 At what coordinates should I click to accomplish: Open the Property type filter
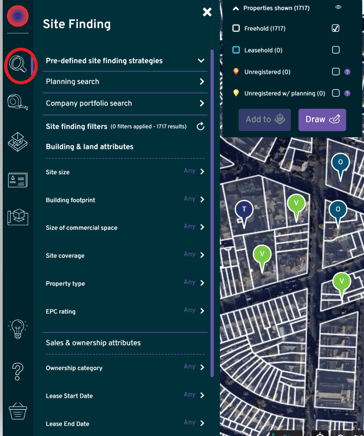(125, 283)
